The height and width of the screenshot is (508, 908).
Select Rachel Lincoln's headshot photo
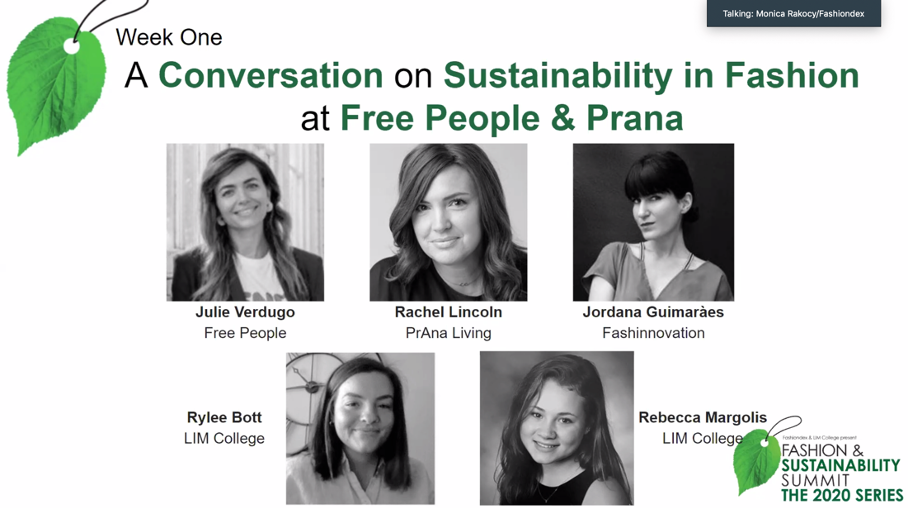448,222
